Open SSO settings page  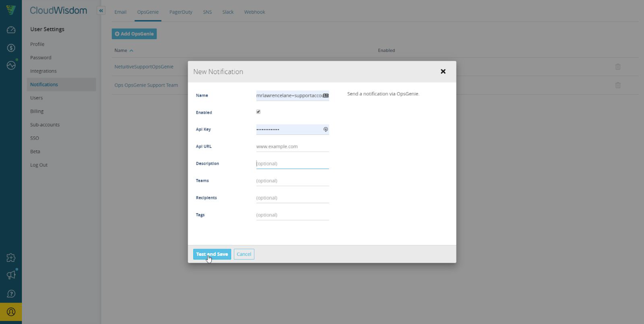(35, 138)
